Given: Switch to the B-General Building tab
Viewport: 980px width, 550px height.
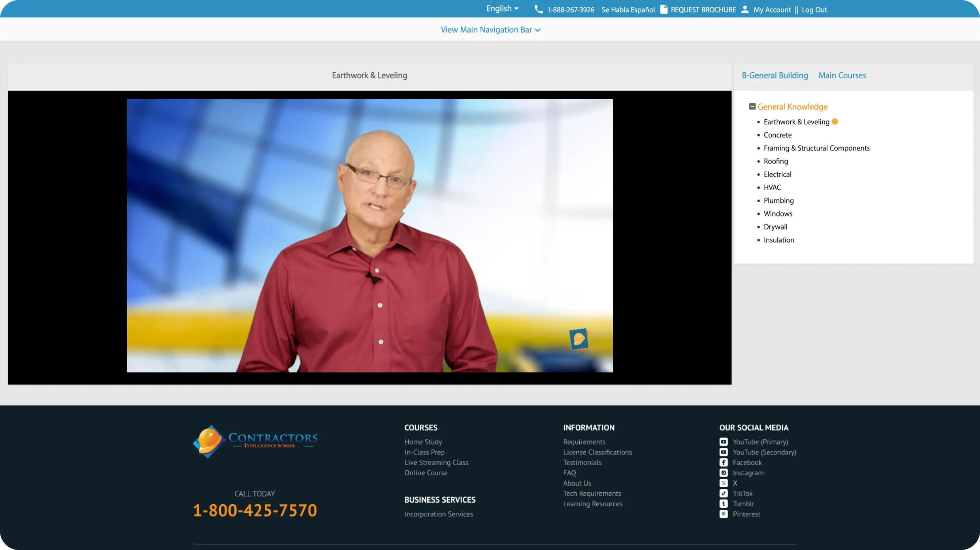Looking at the screenshot, I should 775,75.
